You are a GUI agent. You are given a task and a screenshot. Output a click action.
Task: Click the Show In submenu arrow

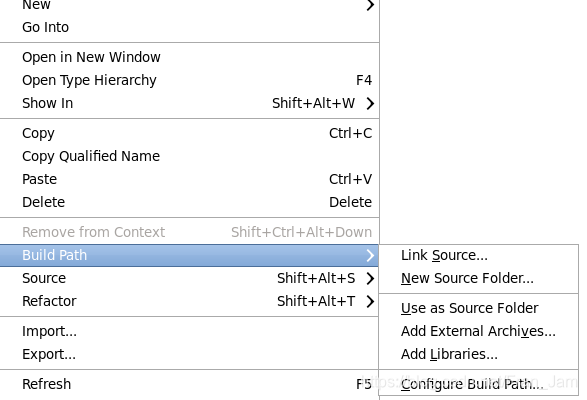click(370, 103)
